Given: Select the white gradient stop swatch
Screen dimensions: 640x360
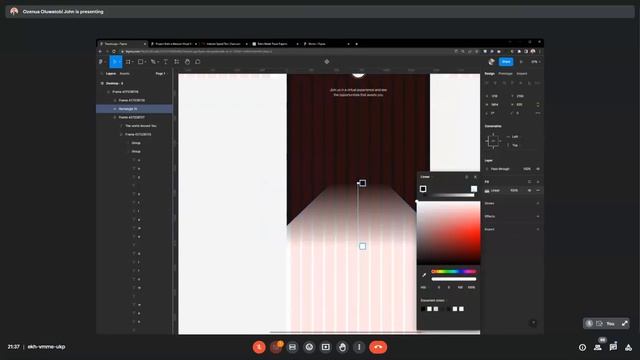Looking at the screenshot, I should [x=474, y=189].
